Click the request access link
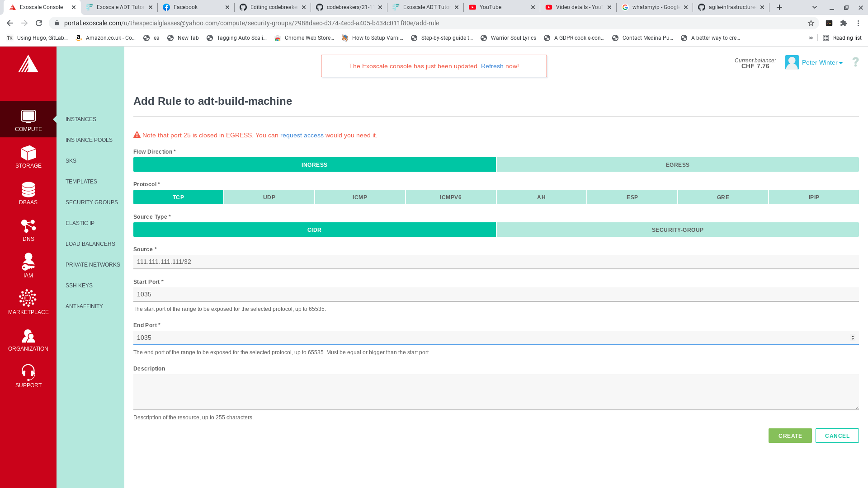The height and width of the screenshot is (488, 868). pos(302,136)
